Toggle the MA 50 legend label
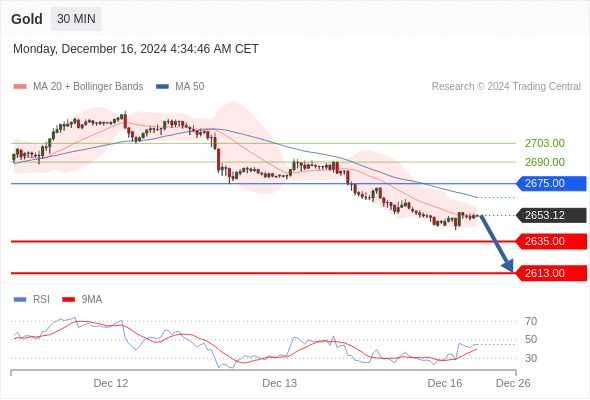Screen dimensions: 590x400 190,87
